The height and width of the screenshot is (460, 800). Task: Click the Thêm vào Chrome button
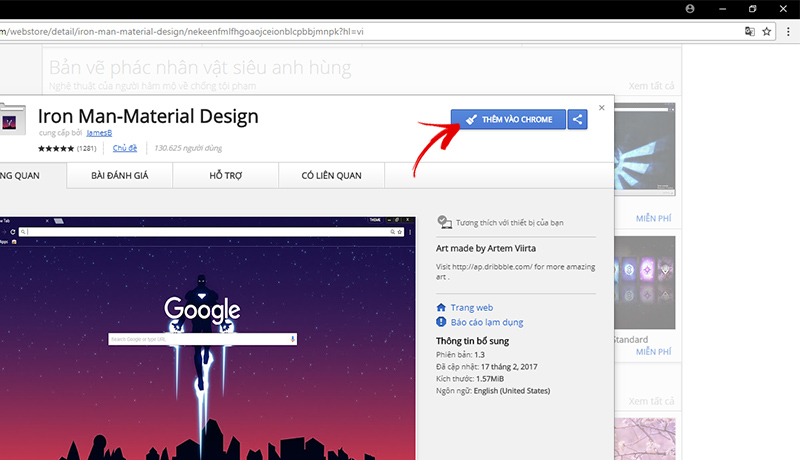508,119
